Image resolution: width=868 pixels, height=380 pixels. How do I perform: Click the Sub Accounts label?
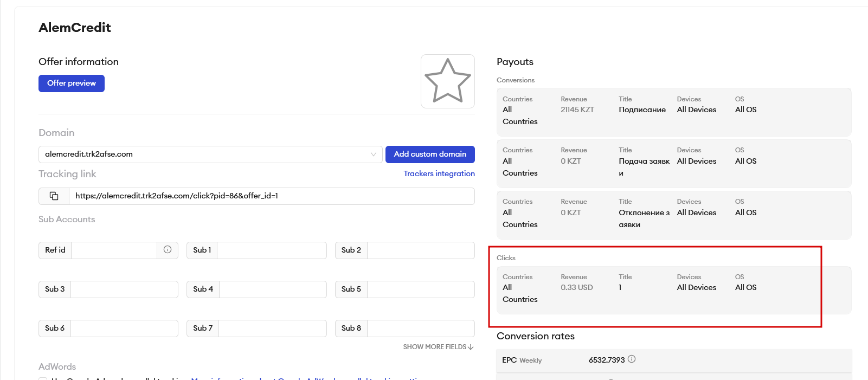[x=67, y=220]
